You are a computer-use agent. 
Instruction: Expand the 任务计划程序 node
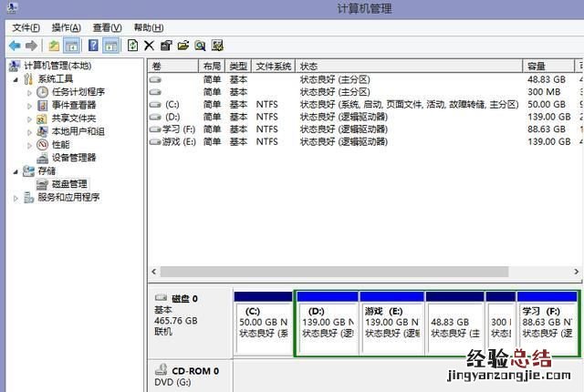[x=29, y=92]
